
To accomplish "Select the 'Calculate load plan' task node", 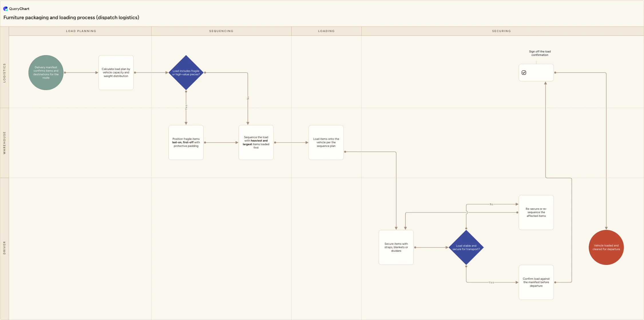I will 116,73.
